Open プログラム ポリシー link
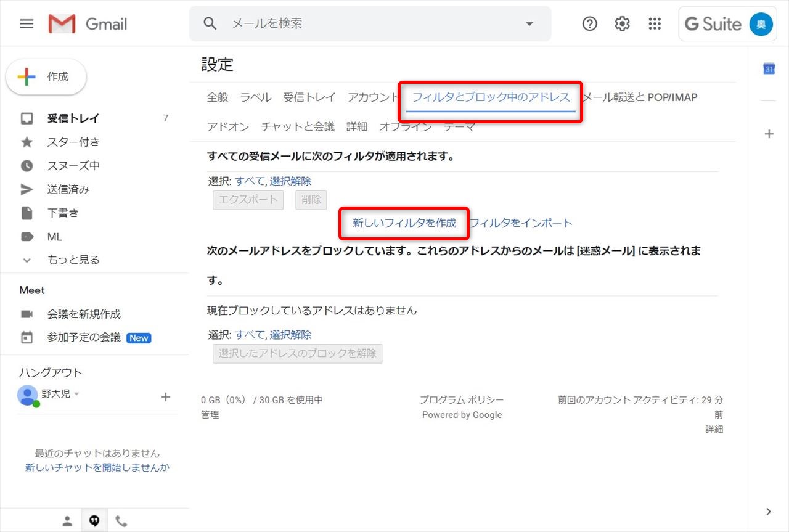The width and height of the screenshot is (789, 532). [x=462, y=400]
